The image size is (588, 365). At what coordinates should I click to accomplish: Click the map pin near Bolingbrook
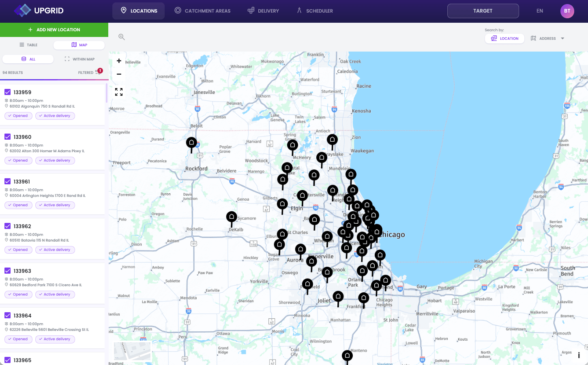pos(327,272)
